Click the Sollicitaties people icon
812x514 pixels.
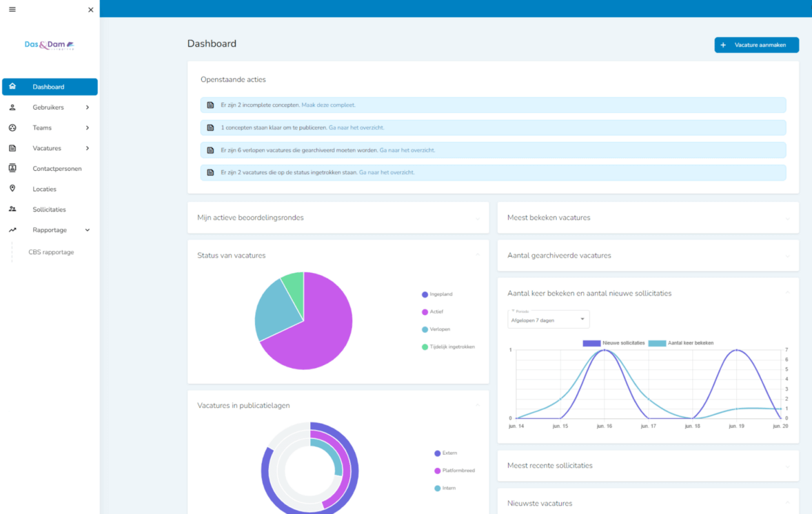12,209
